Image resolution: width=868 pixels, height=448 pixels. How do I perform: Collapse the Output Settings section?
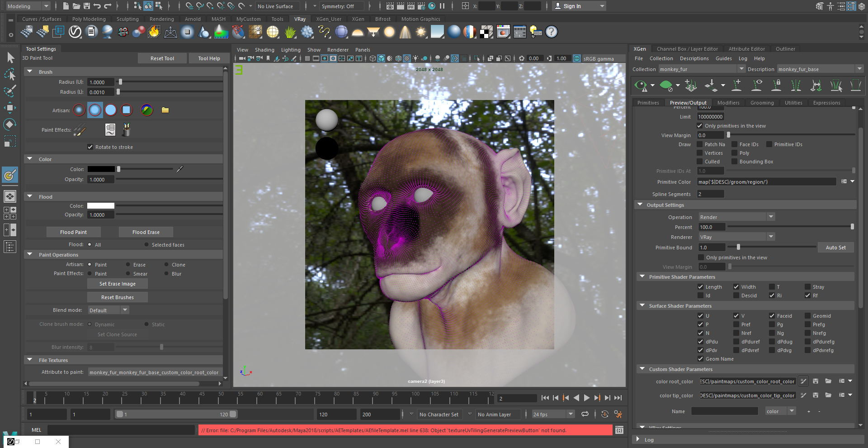[640, 205]
